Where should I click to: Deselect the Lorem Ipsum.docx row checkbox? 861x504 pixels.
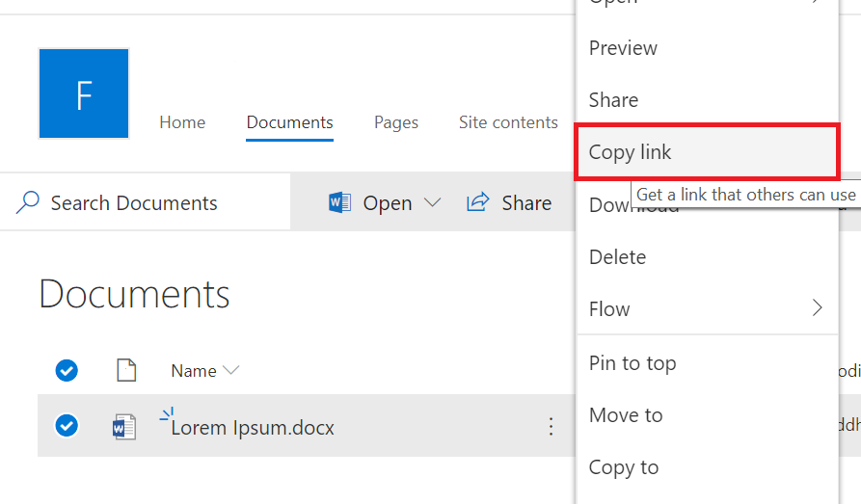click(67, 426)
